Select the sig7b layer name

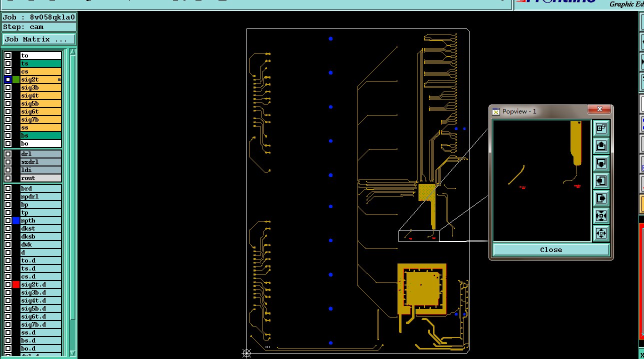[x=41, y=119]
